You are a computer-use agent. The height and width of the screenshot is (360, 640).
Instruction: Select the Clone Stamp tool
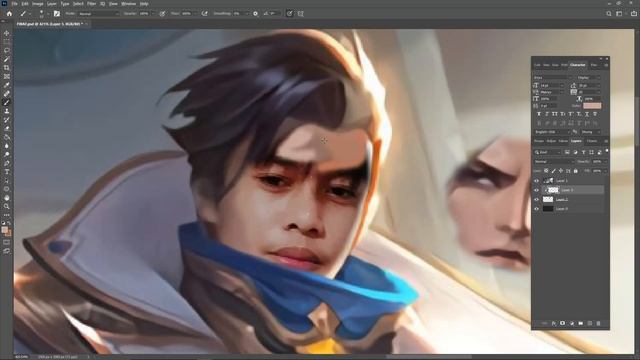coord(7,111)
